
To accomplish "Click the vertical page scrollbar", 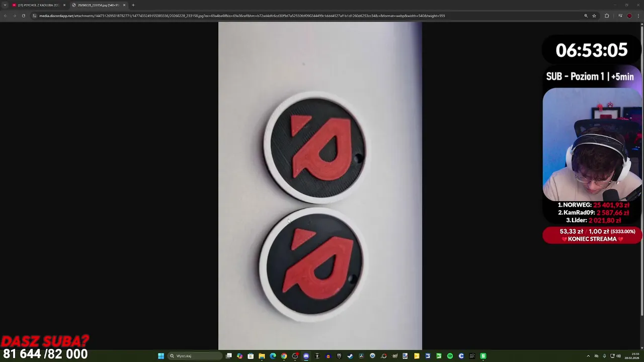I will coord(642,171).
